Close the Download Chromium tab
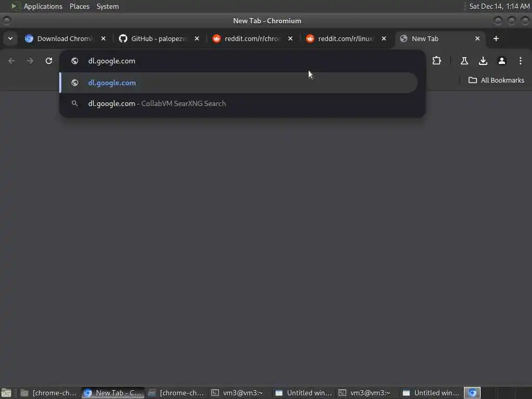 103,38
